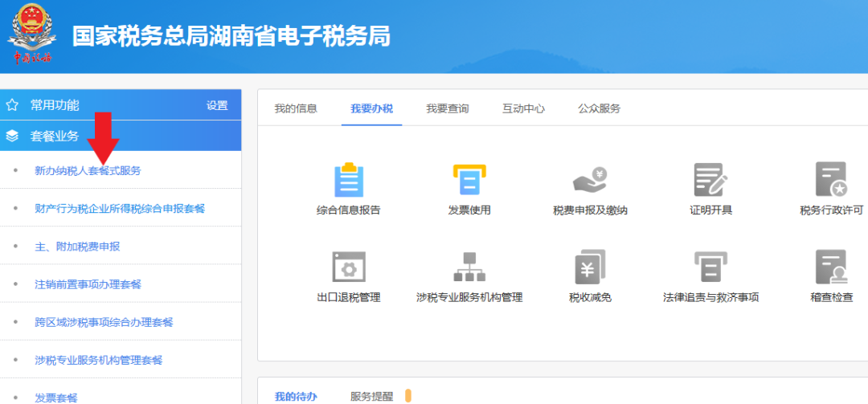Screen dimensions: 868x404
Task: Open 财产行为税企业所得税综合申报套餐 link
Action: point(120,209)
